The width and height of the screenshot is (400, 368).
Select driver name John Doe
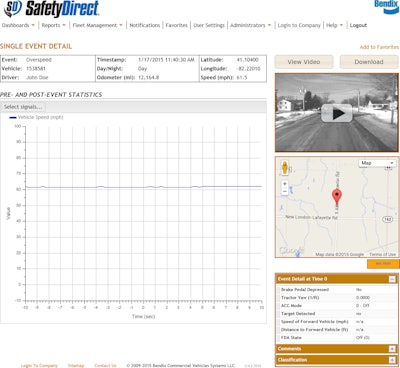click(x=37, y=77)
